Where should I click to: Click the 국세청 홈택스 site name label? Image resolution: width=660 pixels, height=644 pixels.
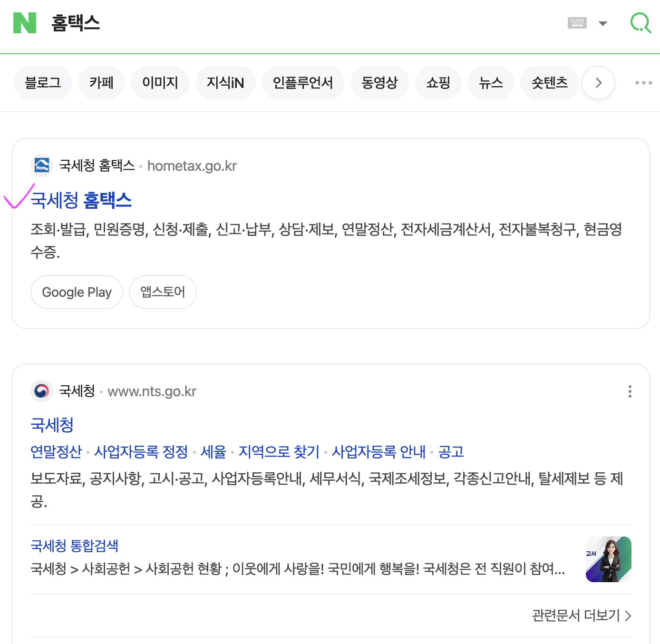click(x=97, y=166)
